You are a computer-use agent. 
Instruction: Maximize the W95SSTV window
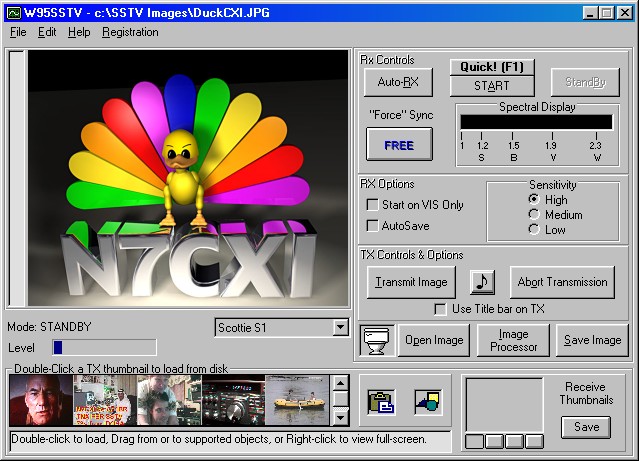click(606, 13)
